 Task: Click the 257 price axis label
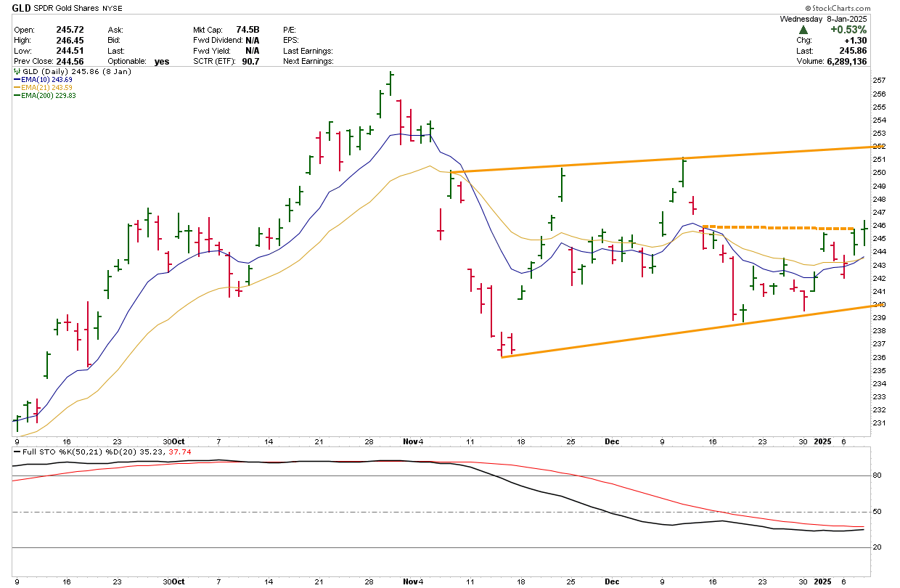tap(880, 81)
